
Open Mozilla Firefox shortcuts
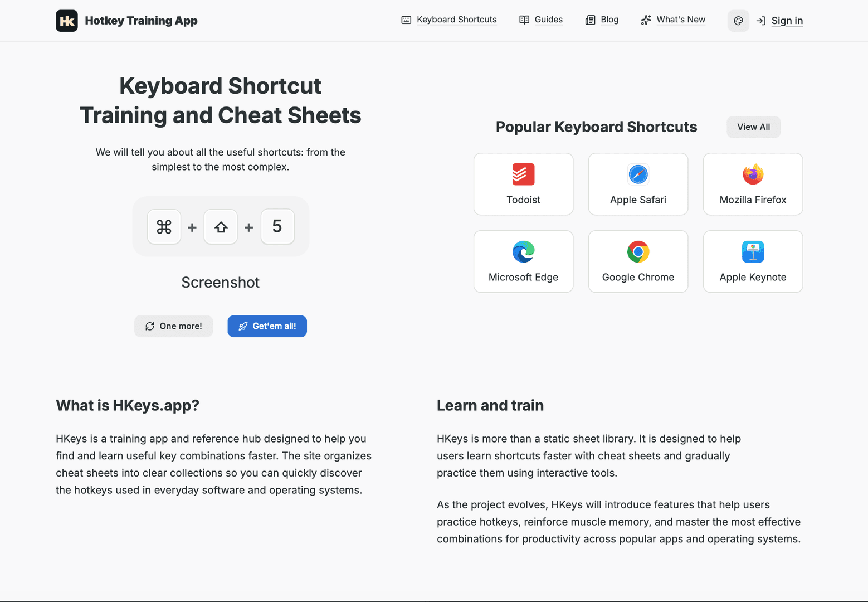tap(753, 184)
